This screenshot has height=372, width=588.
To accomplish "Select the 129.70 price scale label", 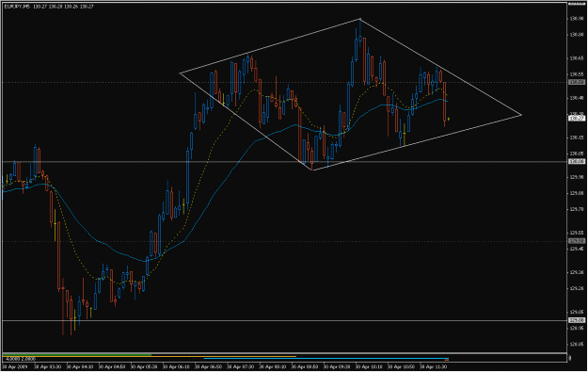I will click(577, 209).
